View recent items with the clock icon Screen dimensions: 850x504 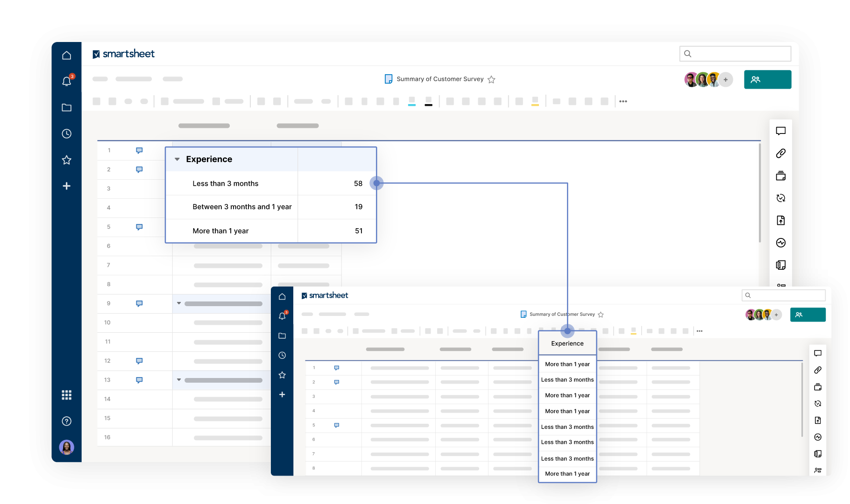point(67,134)
